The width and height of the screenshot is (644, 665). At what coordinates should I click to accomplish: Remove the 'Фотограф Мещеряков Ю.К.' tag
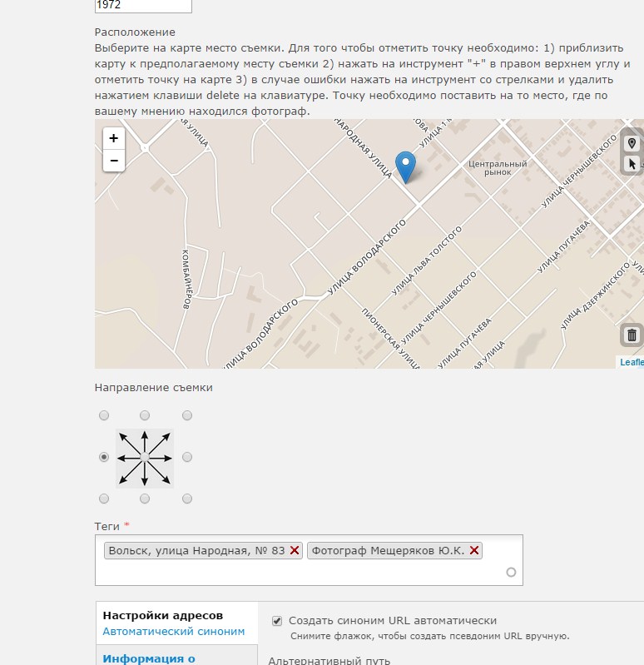point(474,550)
